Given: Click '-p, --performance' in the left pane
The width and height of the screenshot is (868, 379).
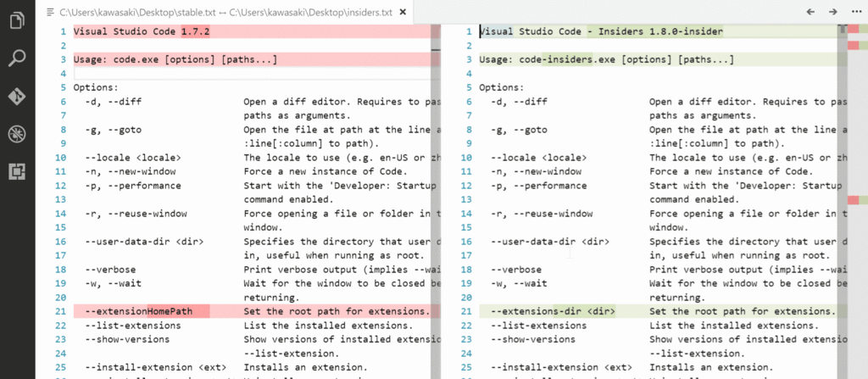Looking at the screenshot, I should pyautogui.click(x=133, y=186).
